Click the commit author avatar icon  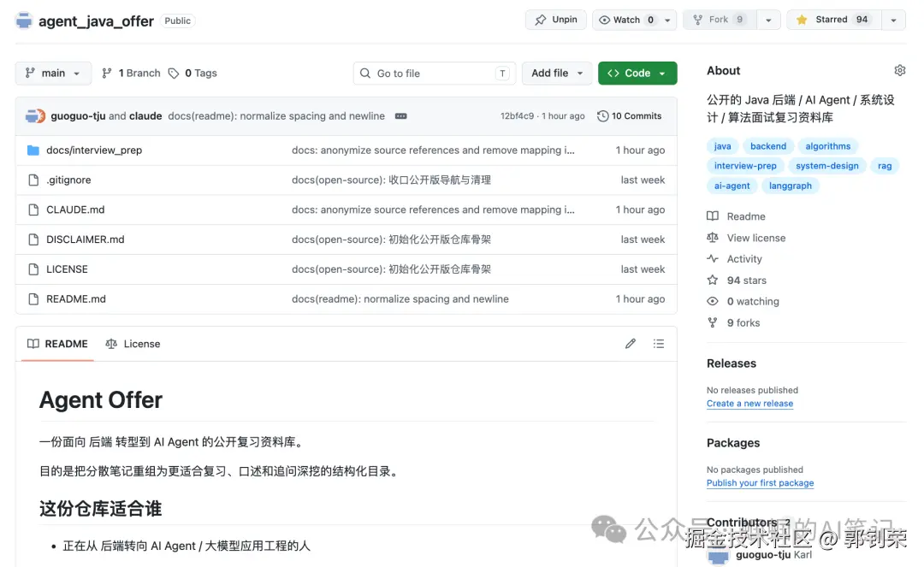35,116
